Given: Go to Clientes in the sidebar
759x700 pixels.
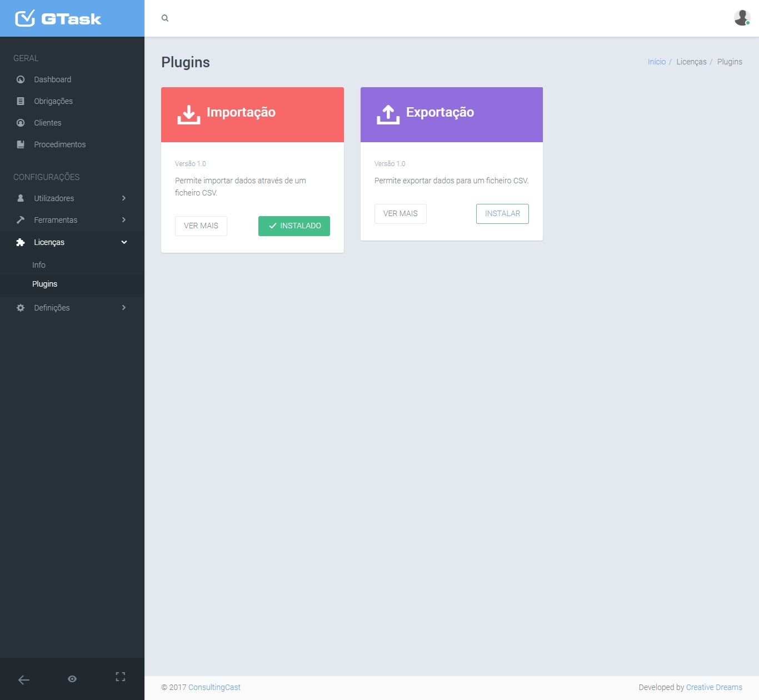Looking at the screenshot, I should (x=48, y=123).
